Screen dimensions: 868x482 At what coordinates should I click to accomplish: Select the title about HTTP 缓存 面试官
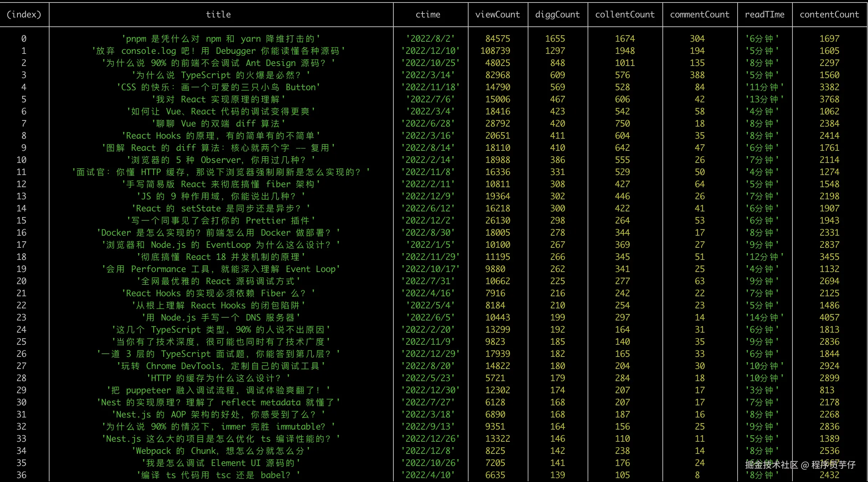(x=221, y=172)
